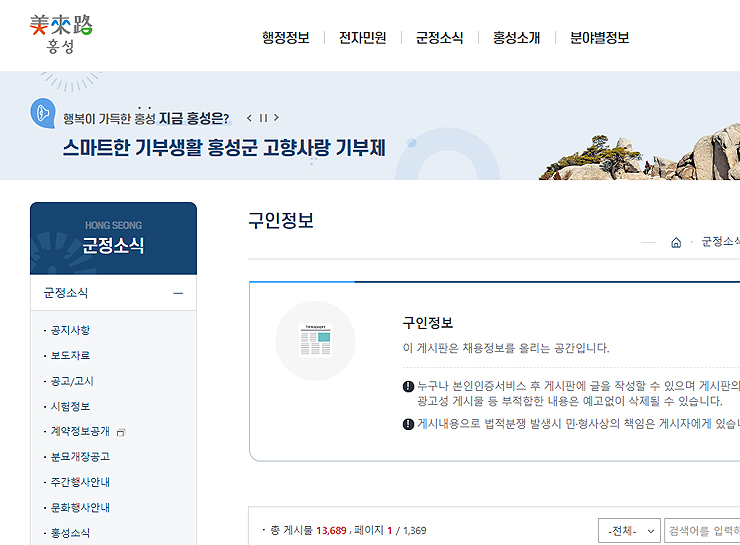
Task: Open the 군정소식 top menu
Action: (439, 38)
